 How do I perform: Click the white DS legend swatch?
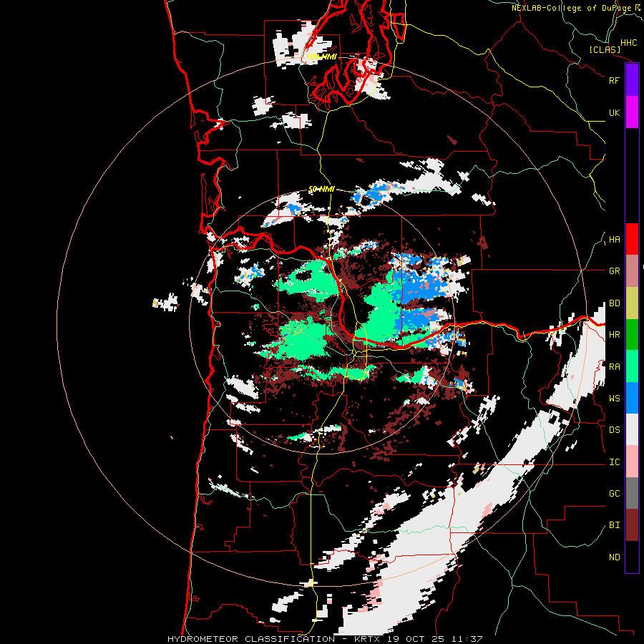(632, 429)
